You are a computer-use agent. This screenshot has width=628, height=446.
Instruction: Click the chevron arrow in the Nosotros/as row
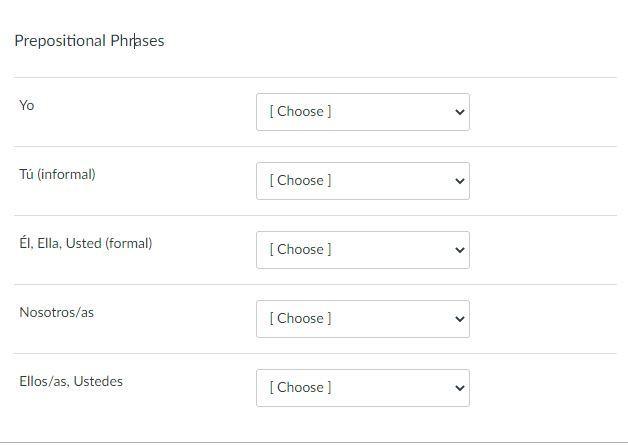pyautogui.click(x=459, y=319)
